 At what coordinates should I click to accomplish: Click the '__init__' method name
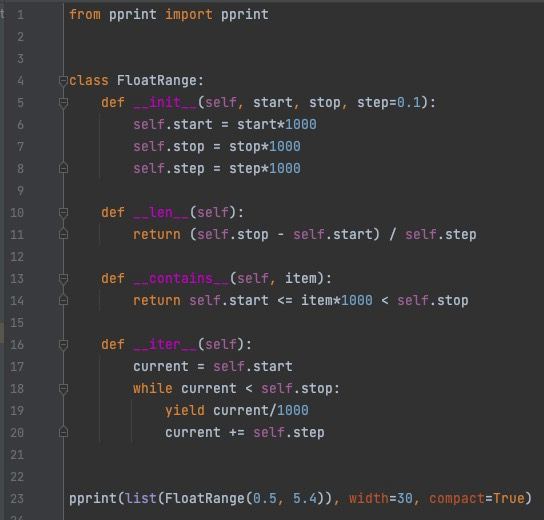pos(165,103)
